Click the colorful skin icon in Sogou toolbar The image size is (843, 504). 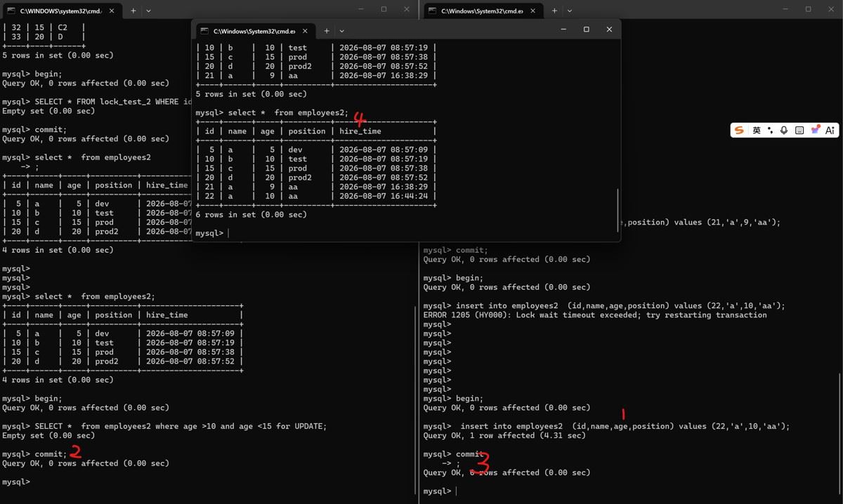815,130
